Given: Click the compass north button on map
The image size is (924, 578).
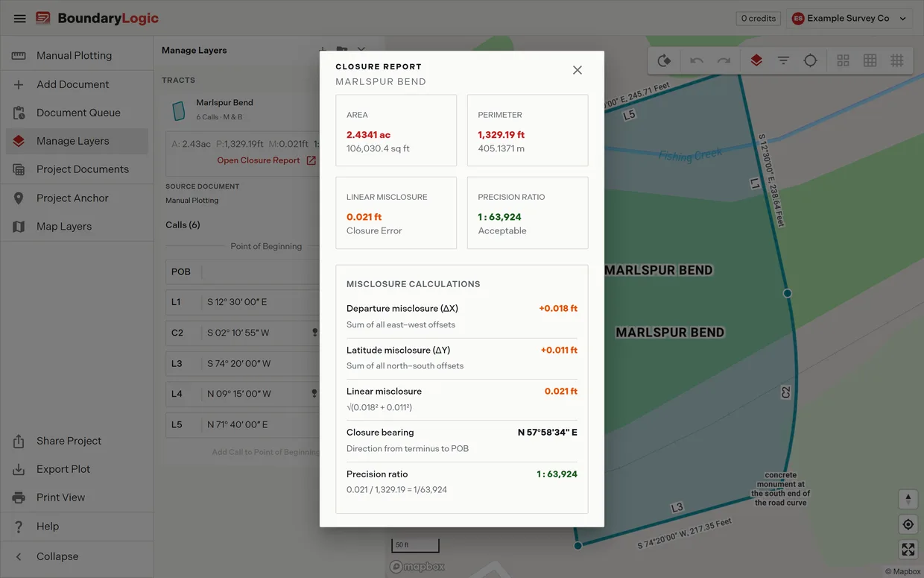Looking at the screenshot, I should (x=908, y=499).
